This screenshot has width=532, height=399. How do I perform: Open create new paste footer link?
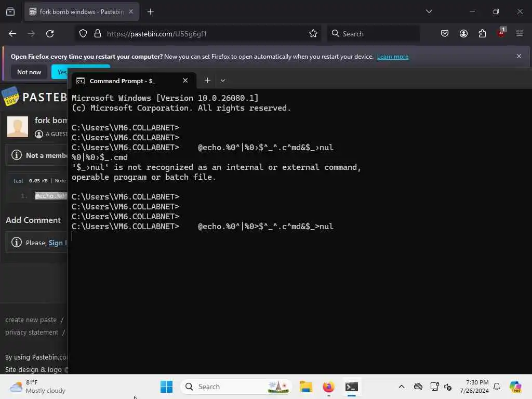click(31, 320)
